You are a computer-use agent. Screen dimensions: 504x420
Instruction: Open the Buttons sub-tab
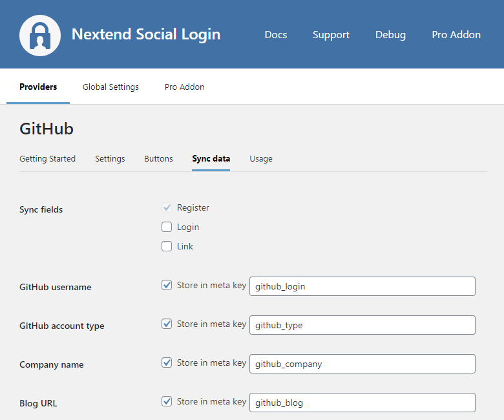click(x=158, y=158)
